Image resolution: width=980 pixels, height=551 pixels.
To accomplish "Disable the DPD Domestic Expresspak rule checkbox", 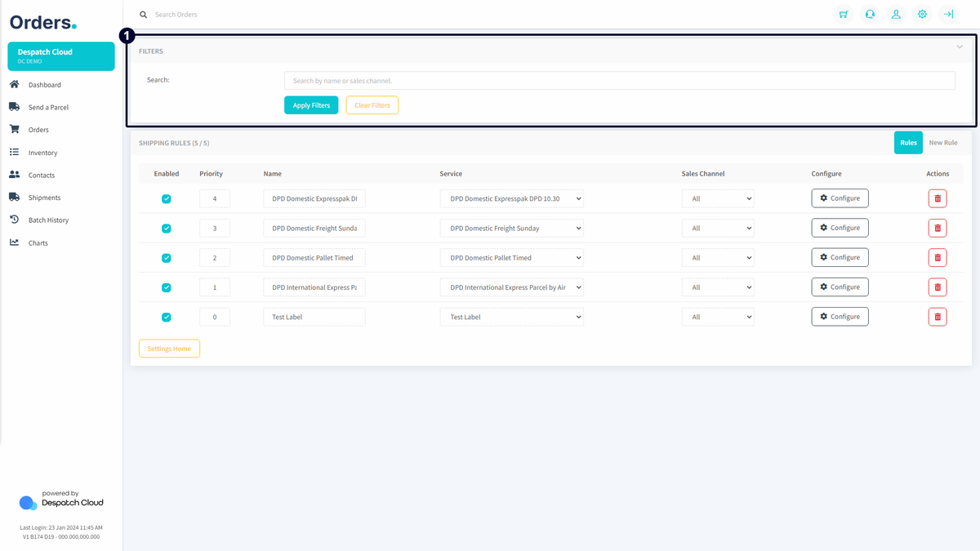I will click(167, 199).
